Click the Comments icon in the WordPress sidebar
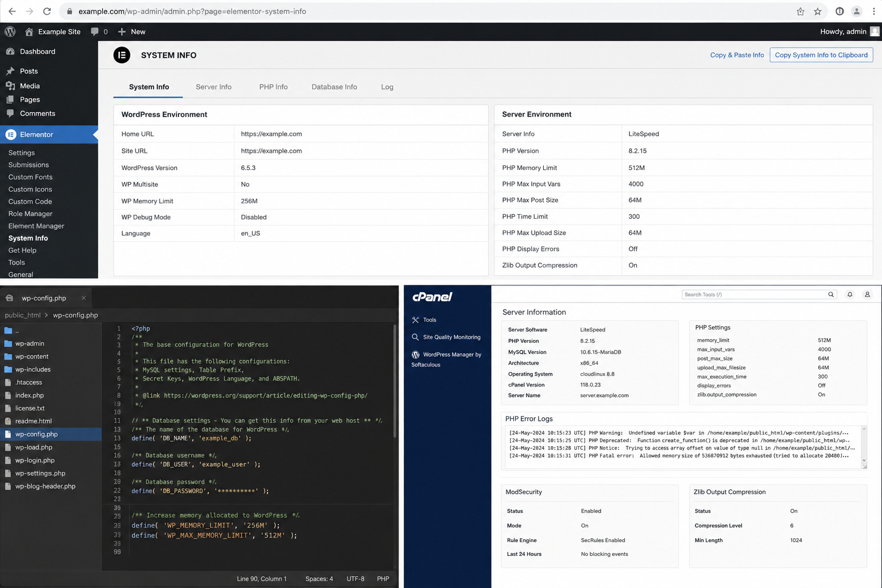This screenshot has height=588, width=882. click(10, 113)
